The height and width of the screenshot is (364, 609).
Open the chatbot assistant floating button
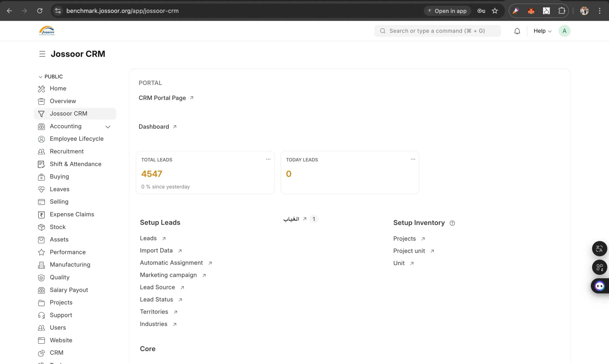point(599,286)
